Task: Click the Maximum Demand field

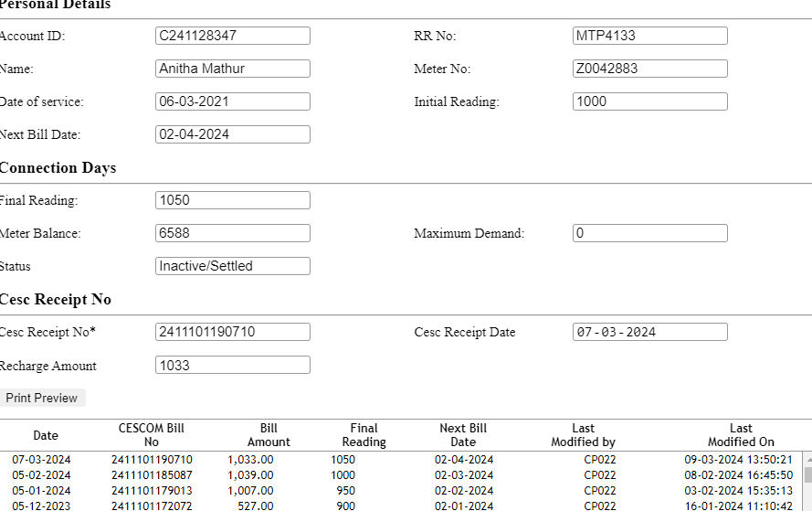Action: pos(650,233)
